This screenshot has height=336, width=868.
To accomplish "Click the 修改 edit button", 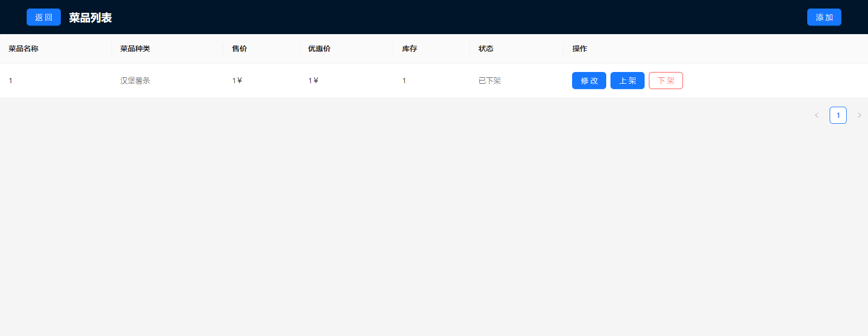I will (x=589, y=81).
